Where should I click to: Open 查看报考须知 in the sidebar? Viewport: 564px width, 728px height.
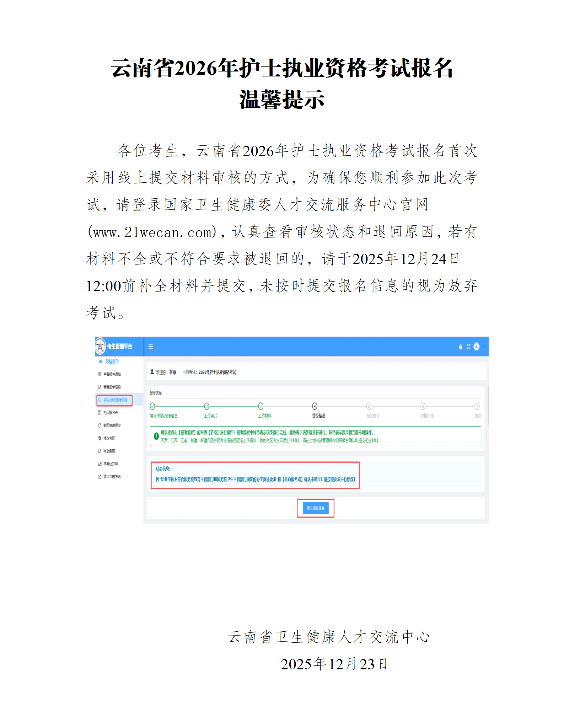(x=112, y=374)
